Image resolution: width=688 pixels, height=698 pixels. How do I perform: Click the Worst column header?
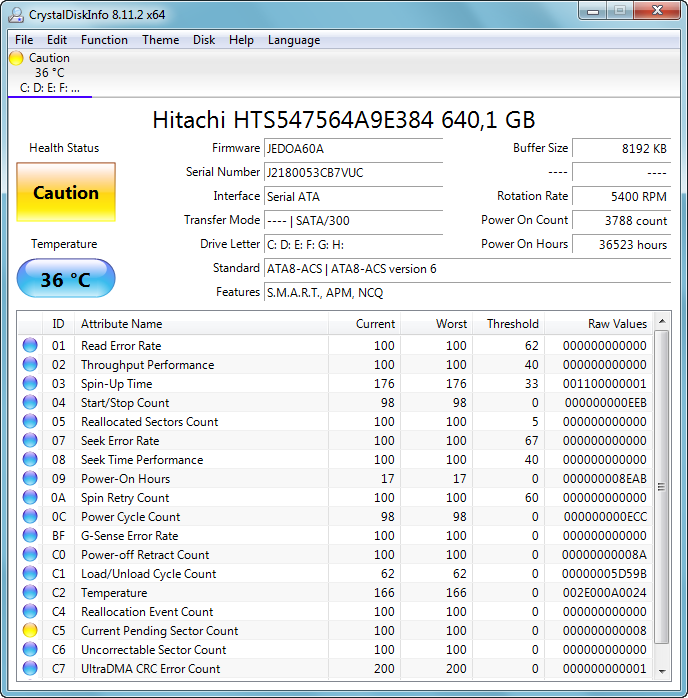point(437,324)
